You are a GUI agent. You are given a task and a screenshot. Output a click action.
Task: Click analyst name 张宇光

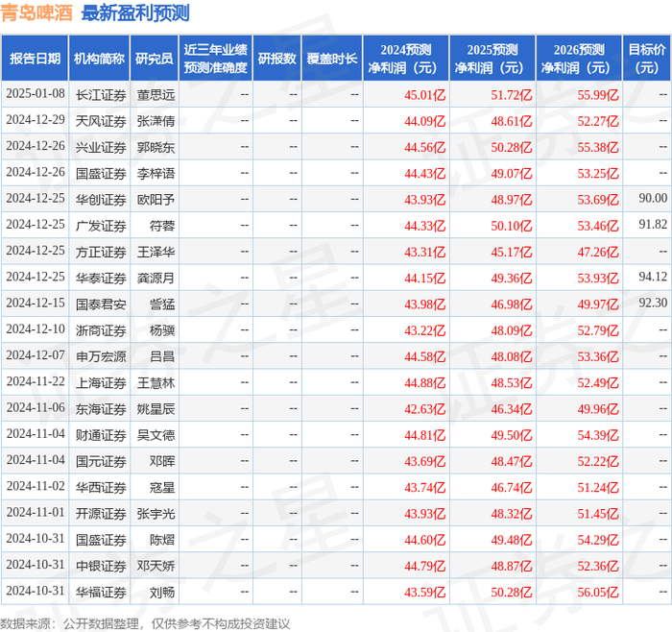[156, 513]
